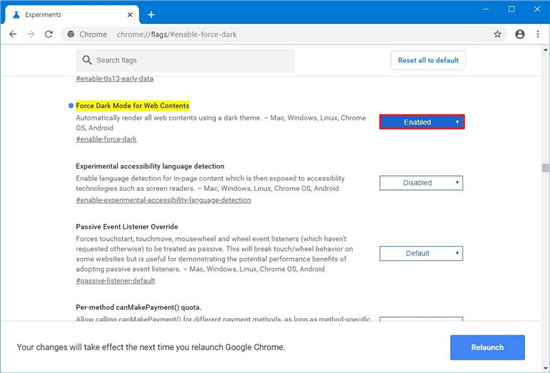The width and height of the screenshot is (550, 373).
Task: Click the site info icon before Chrome
Action: click(71, 34)
